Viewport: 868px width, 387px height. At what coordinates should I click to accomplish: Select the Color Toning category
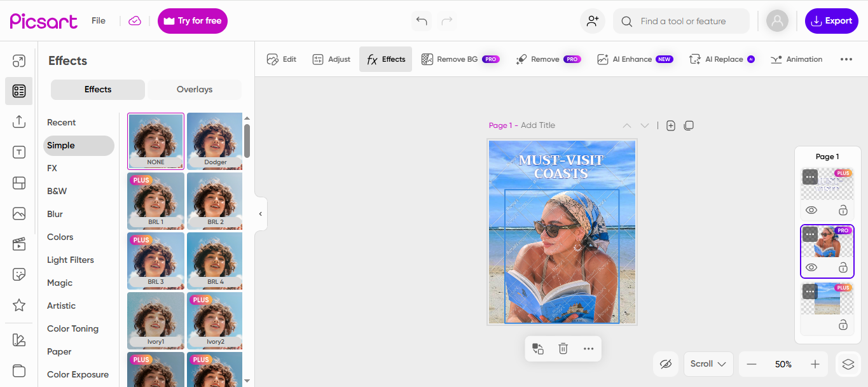[x=72, y=328]
